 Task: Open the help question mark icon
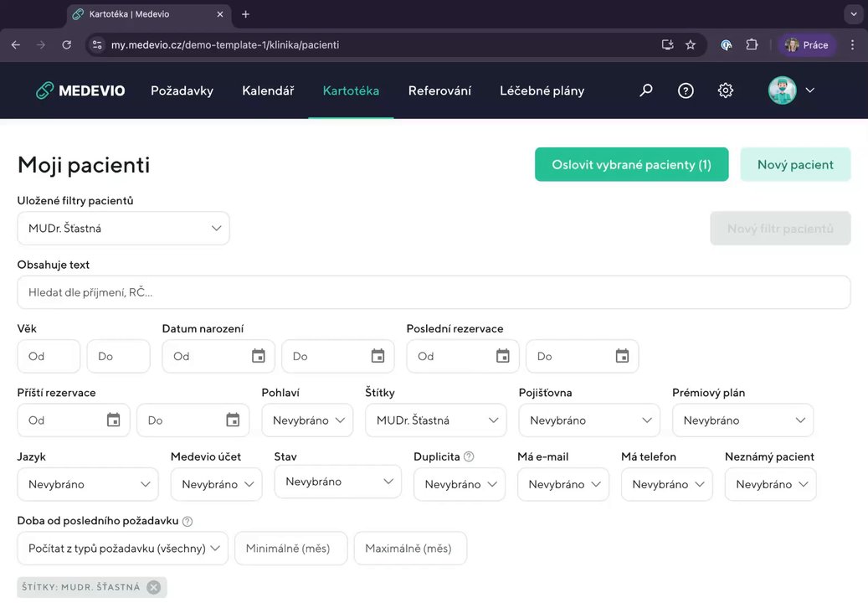[x=686, y=90]
